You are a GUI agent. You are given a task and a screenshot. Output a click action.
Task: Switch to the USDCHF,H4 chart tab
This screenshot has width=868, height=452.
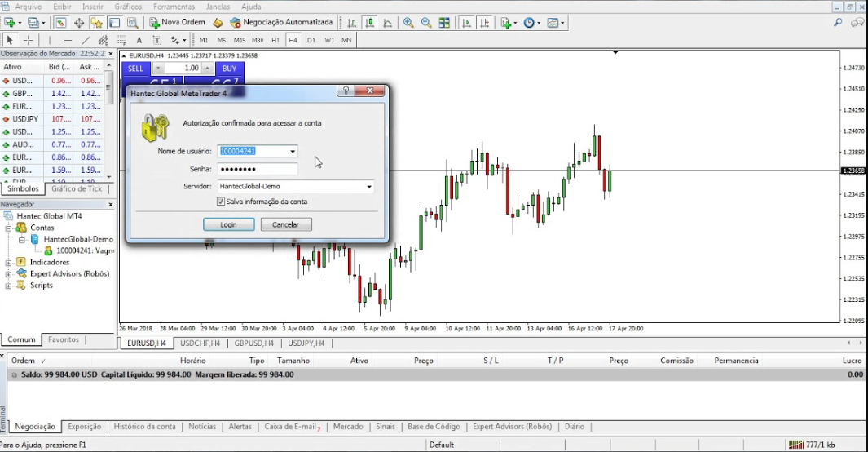click(x=200, y=343)
